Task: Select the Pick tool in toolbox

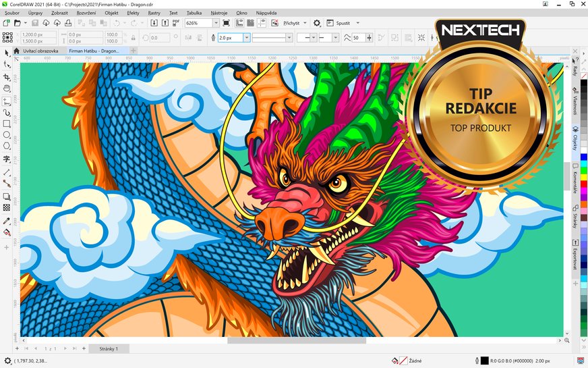Action: (7, 53)
